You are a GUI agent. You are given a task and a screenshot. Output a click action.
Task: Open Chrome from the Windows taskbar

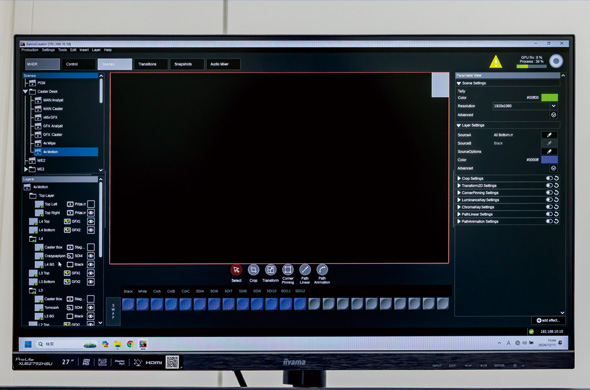(x=130, y=344)
